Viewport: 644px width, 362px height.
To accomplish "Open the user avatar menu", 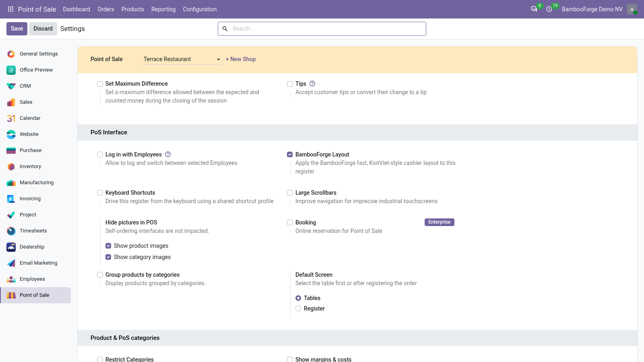I will 632,9.
